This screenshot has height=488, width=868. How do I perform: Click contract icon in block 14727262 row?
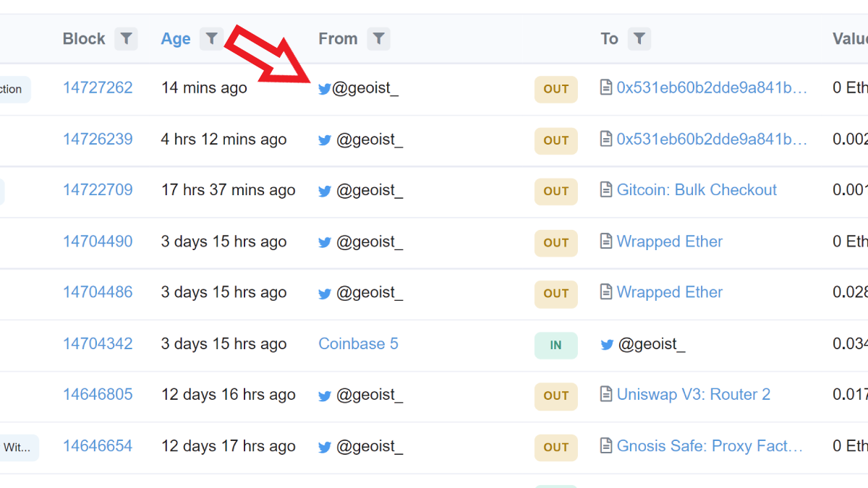click(x=606, y=88)
